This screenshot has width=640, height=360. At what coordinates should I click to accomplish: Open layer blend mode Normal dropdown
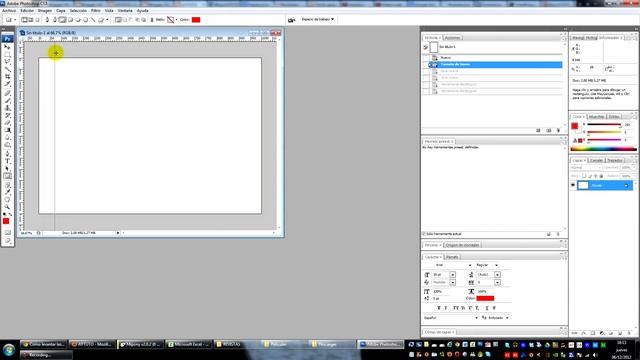586,168
